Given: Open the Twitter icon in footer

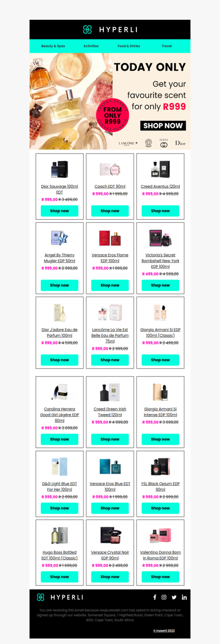Looking at the screenshot, I should [x=174, y=597].
